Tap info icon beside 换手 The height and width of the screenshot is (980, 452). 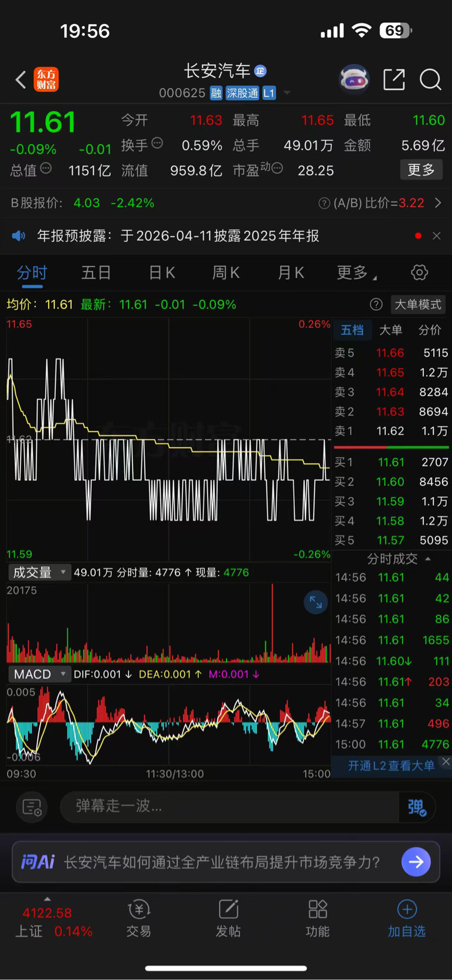point(157,142)
